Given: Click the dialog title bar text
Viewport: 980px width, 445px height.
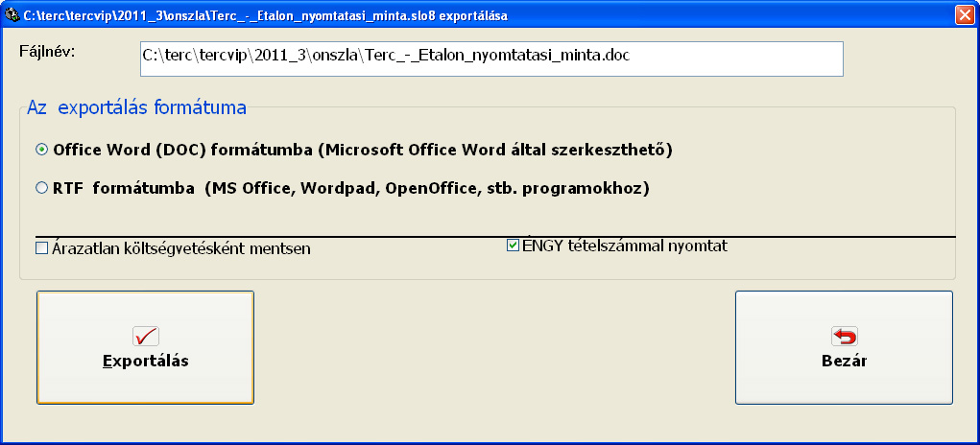Looking at the screenshot, I should pos(266,16).
